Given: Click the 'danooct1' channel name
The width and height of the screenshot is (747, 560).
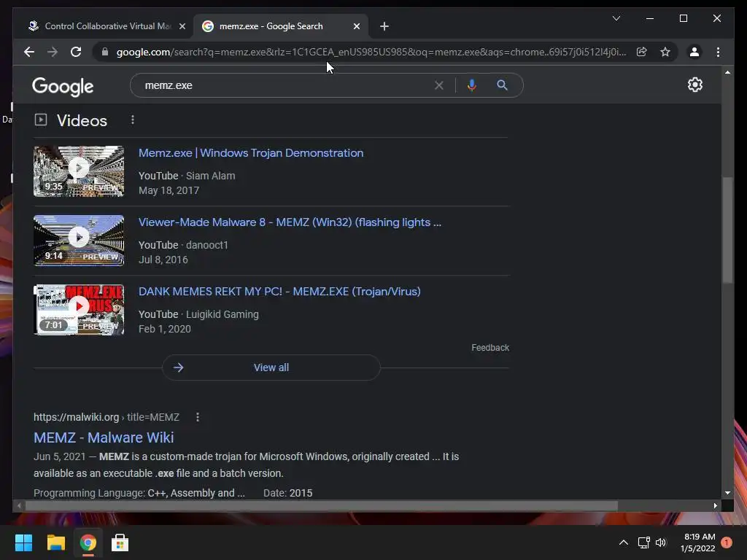Looking at the screenshot, I should (x=206, y=245).
